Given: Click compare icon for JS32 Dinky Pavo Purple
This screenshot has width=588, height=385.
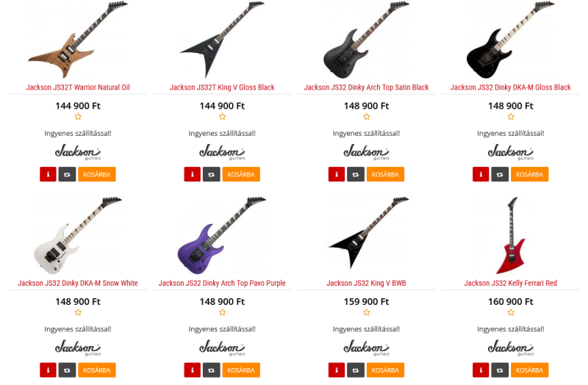Looking at the screenshot, I should (x=212, y=370).
